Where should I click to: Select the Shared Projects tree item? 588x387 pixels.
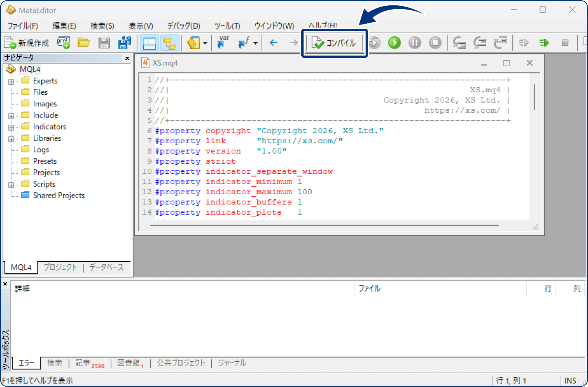(59, 195)
